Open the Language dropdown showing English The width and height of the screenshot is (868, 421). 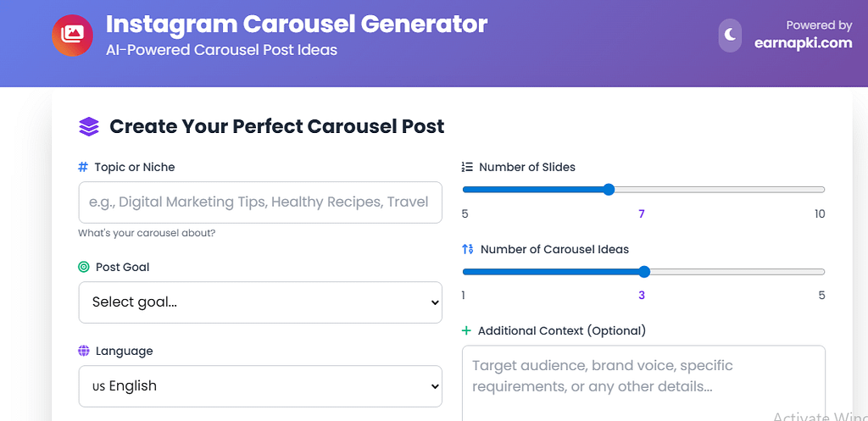click(x=260, y=386)
